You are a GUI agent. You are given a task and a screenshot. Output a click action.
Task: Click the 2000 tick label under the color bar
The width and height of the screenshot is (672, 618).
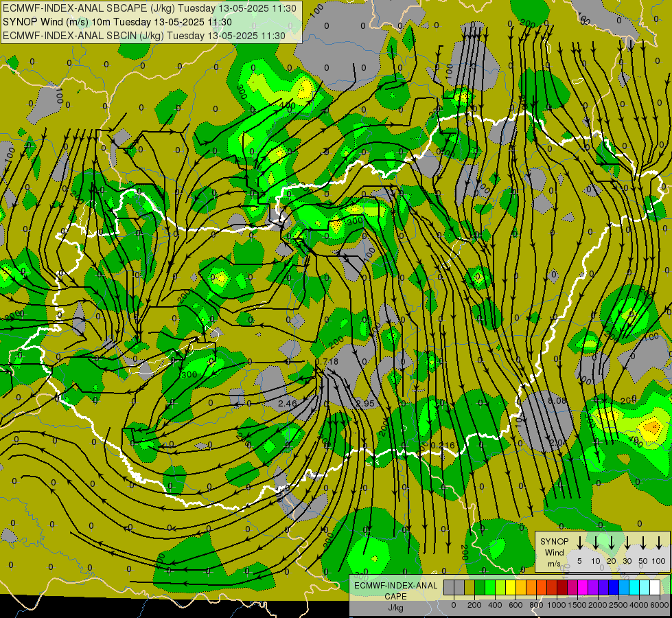(x=598, y=605)
